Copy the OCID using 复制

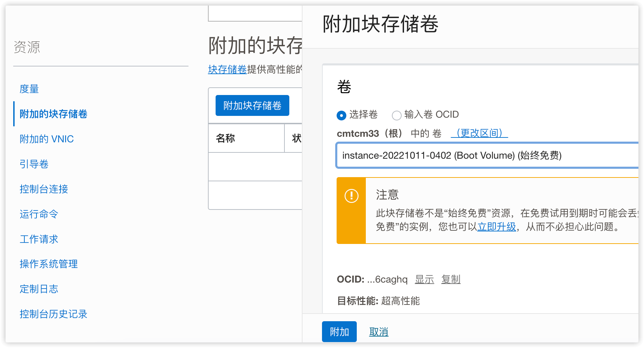(451, 279)
